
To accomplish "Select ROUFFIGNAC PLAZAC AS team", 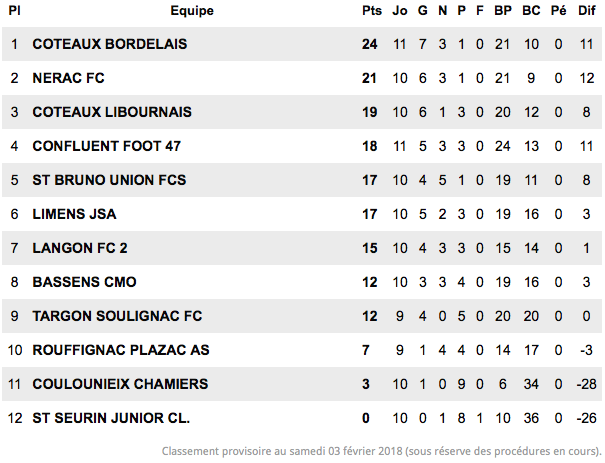I will [121, 350].
